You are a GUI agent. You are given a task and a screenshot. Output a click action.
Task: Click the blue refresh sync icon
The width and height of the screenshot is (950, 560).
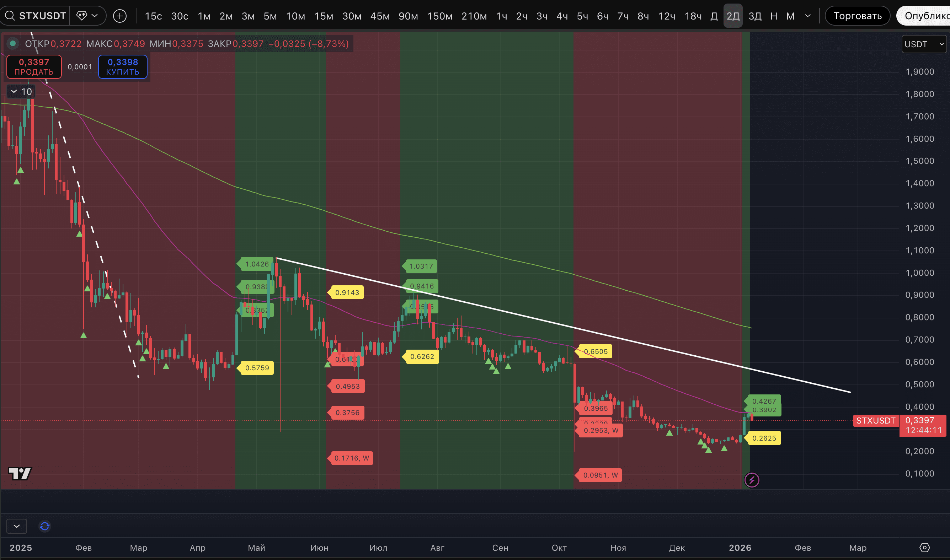[44, 526]
